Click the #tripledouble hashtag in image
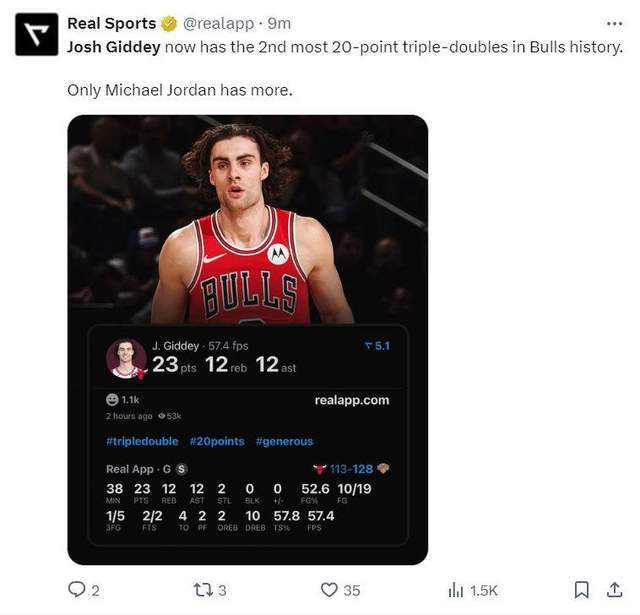The height and width of the screenshot is (615, 640). pos(142,441)
